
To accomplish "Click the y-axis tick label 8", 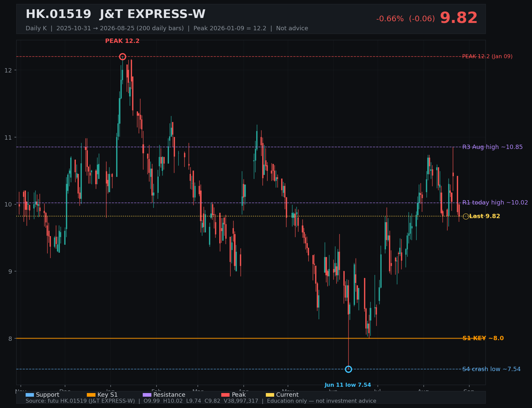I will tap(10, 339).
